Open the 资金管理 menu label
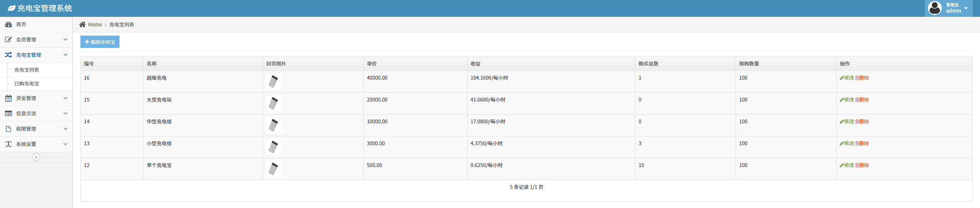This screenshot has height=208, width=980. [26, 98]
